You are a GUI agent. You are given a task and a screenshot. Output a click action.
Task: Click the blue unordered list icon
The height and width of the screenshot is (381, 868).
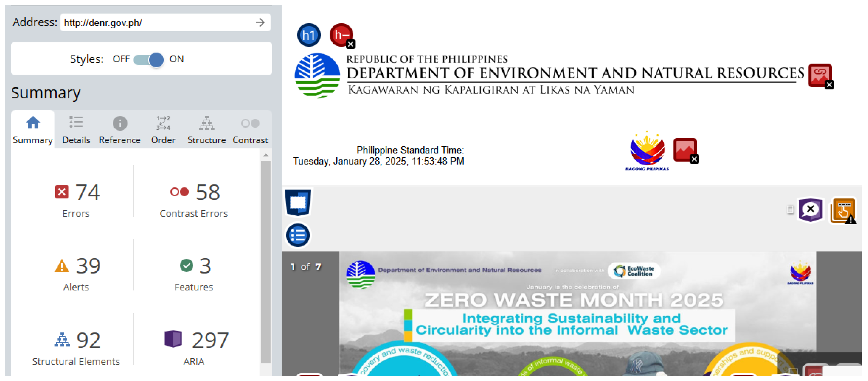click(298, 235)
